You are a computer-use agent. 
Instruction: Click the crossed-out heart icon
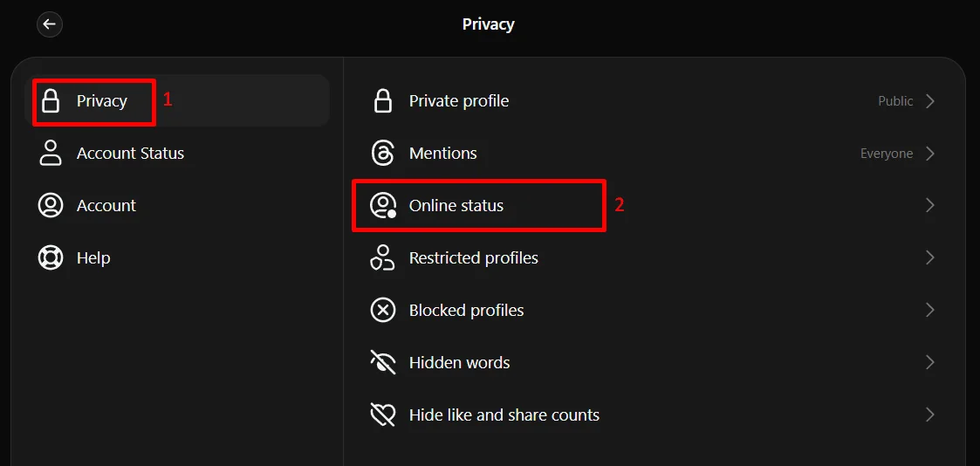click(x=382, y=415)
